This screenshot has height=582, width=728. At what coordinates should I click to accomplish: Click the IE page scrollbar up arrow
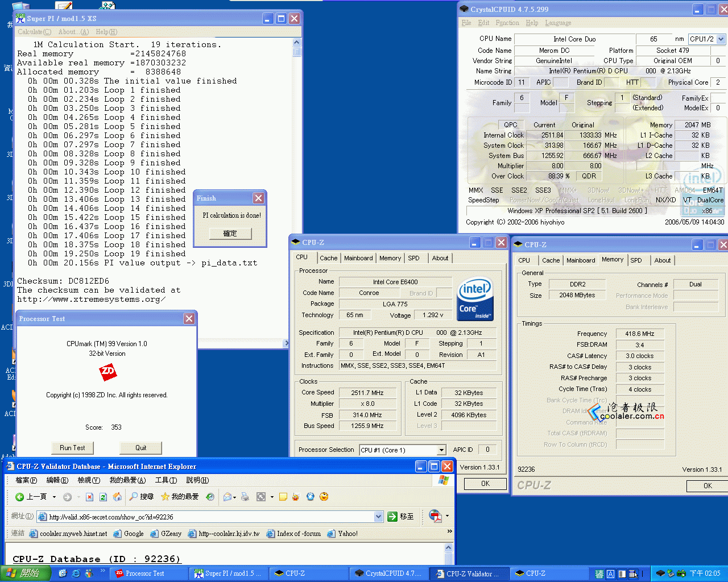tap(448, 548)
